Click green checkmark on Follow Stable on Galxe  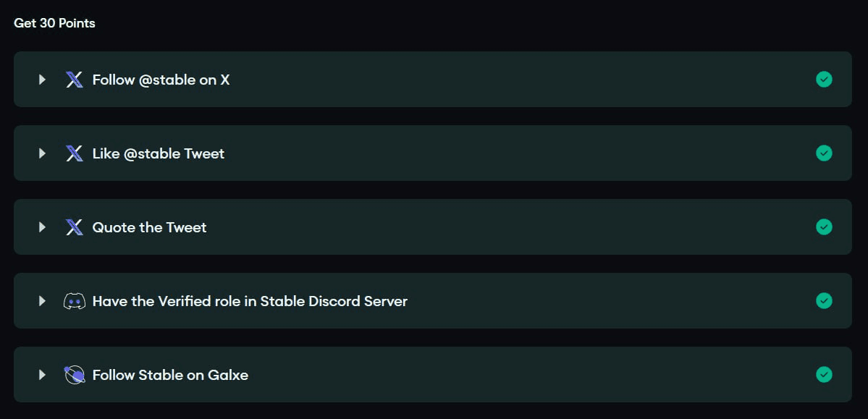pyautogui.click(x=825, y=375)
